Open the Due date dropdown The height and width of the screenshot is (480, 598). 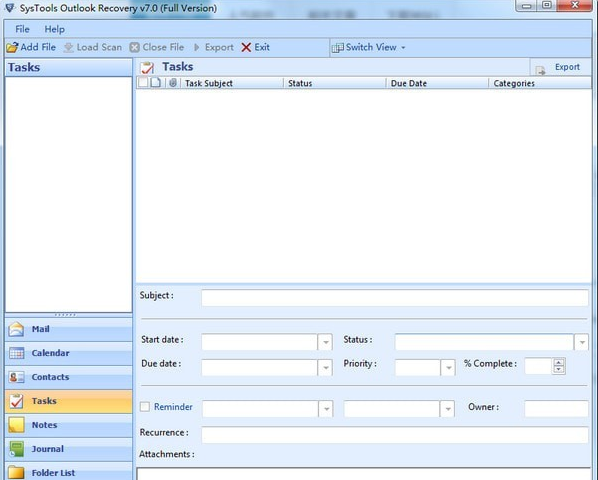(x=325, y=368)
